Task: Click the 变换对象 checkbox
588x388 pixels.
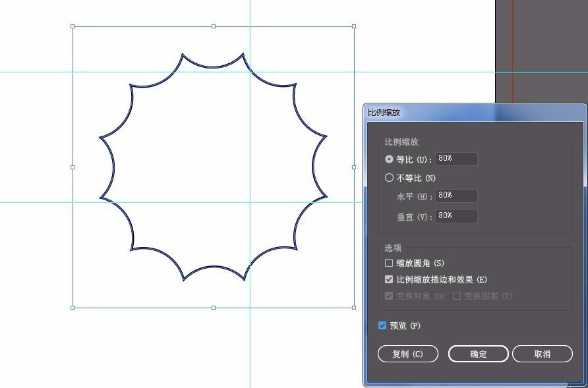Action: point(389,296)
